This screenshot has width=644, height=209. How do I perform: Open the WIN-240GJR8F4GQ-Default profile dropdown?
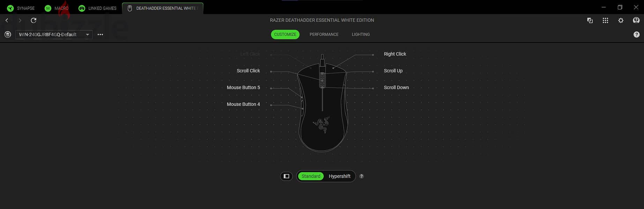pyautogui.click(x=54, y=34)
